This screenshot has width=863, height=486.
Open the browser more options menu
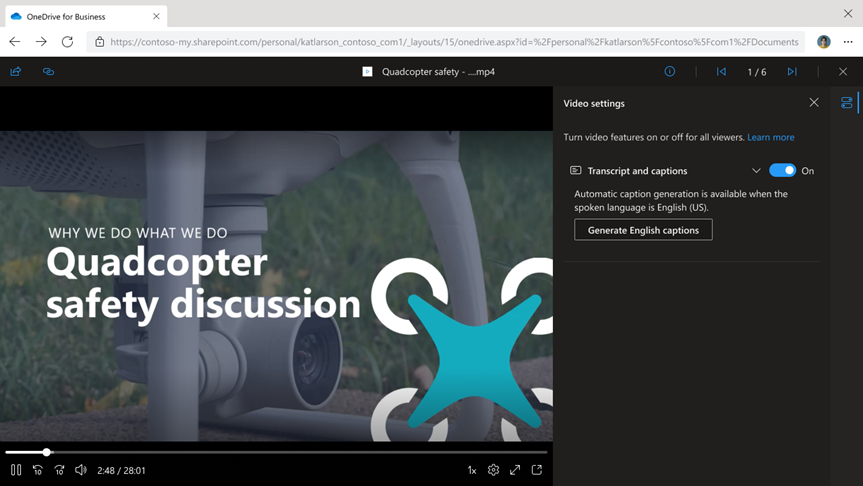point(848,42)
